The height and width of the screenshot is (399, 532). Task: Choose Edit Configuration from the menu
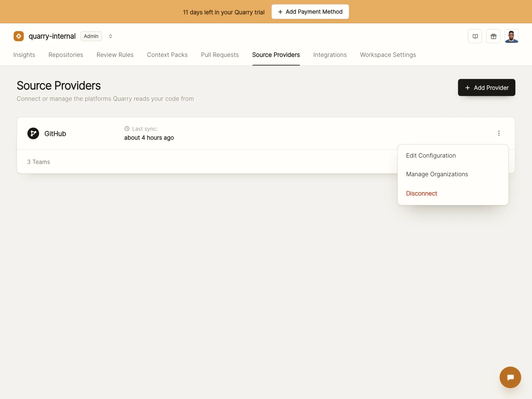click(x=453, y=156)
